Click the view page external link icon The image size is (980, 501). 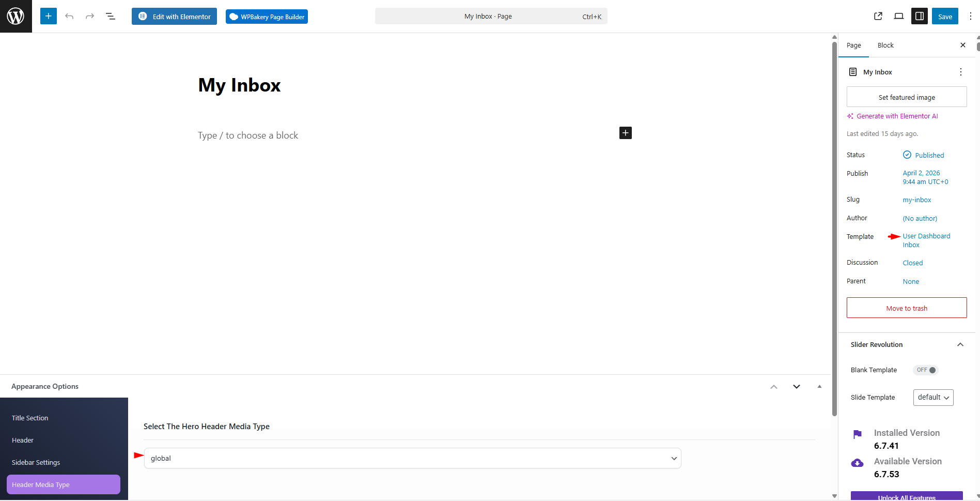(x=878, y=17)
